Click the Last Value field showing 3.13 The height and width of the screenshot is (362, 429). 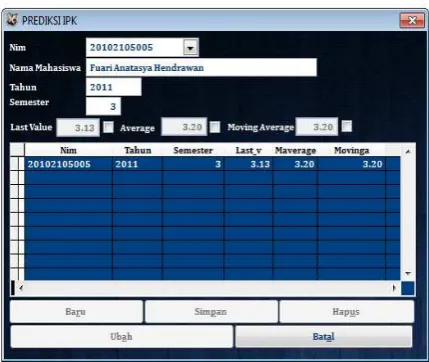[x=78, y=127]
